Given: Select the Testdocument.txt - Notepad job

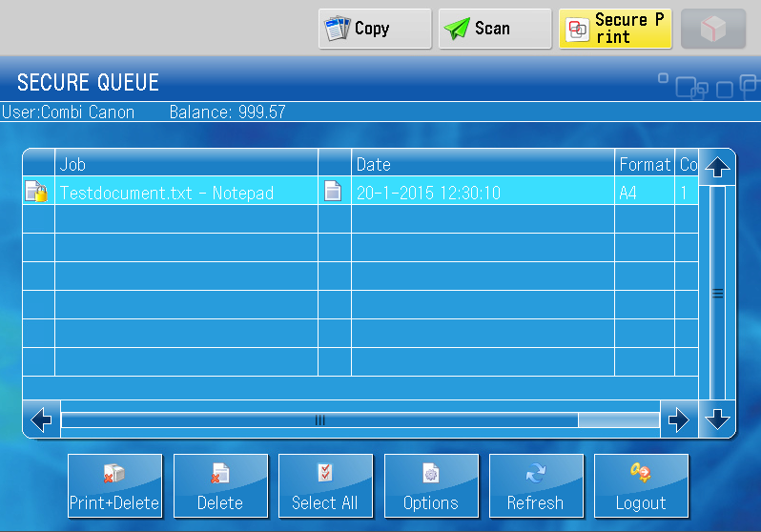Looking at the screenshot, I should (167, 193).
